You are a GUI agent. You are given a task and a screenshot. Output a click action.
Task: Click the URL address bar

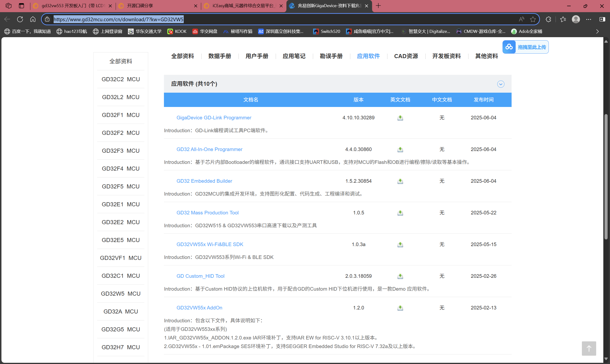270,19
